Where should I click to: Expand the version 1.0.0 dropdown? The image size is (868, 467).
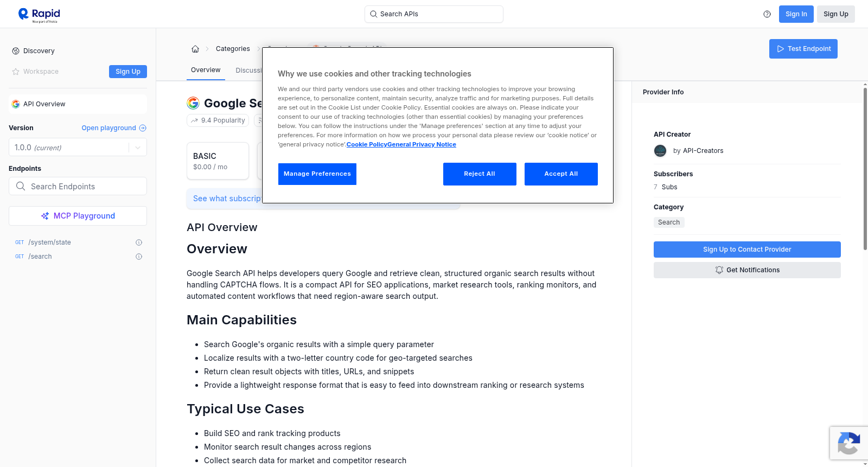click(138, 148)
